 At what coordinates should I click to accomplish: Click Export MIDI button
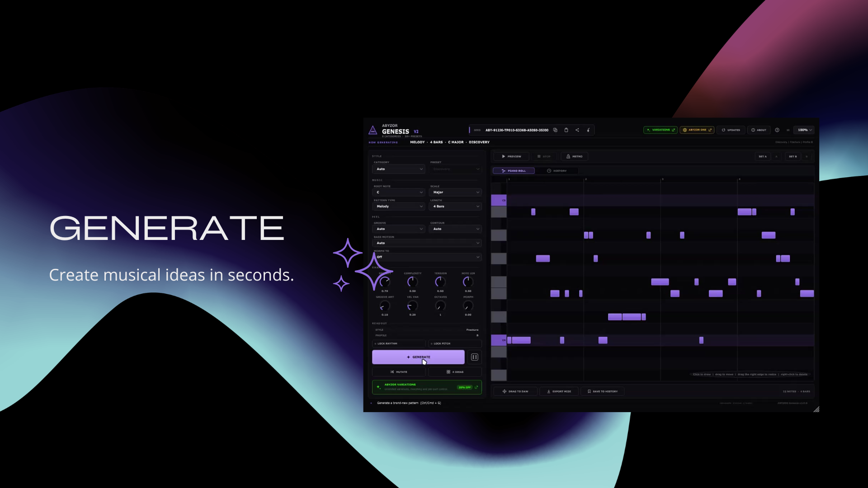click(559, 391)
